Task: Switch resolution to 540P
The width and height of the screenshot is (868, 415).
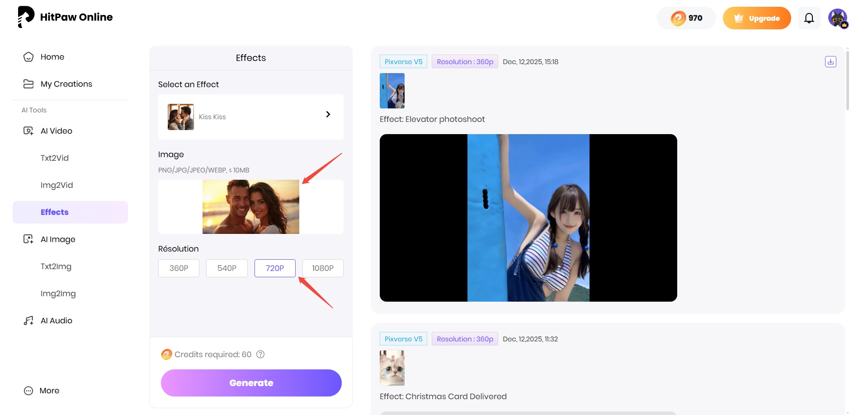Action: 226,268
